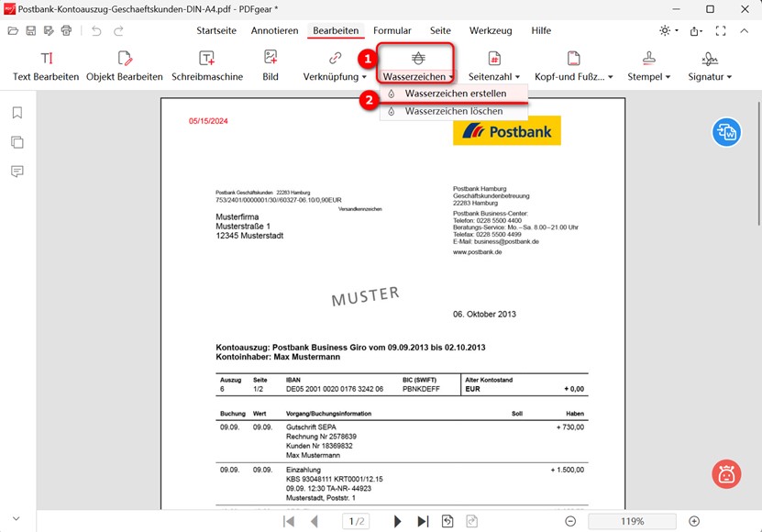
Task: Show the page thumbnails sidebar panel
Action: pyautogui.click(x=17, y=142)
